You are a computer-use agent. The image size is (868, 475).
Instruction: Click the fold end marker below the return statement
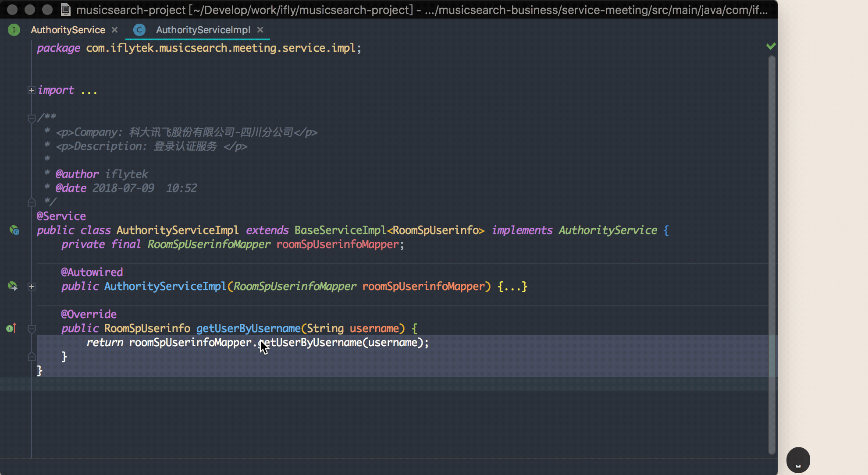[31, 357]
